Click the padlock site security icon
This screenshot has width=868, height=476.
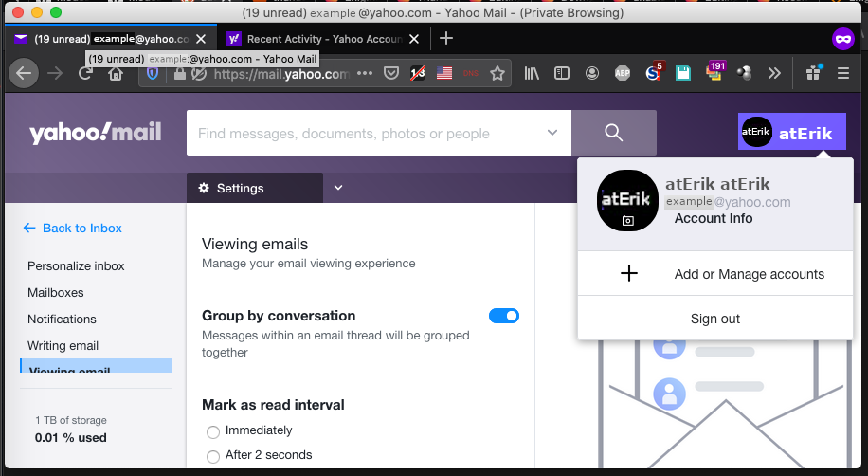pos(179,73)
